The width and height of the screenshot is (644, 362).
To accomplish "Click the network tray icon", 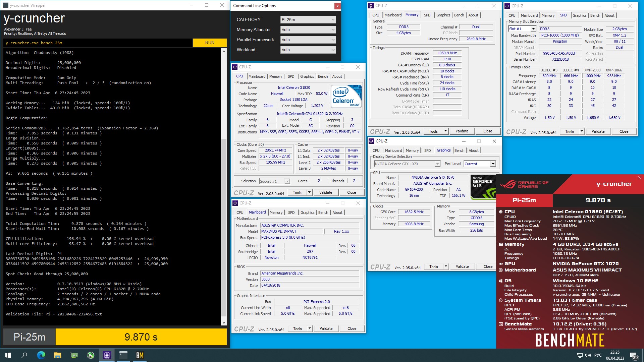I will (580, 355).
